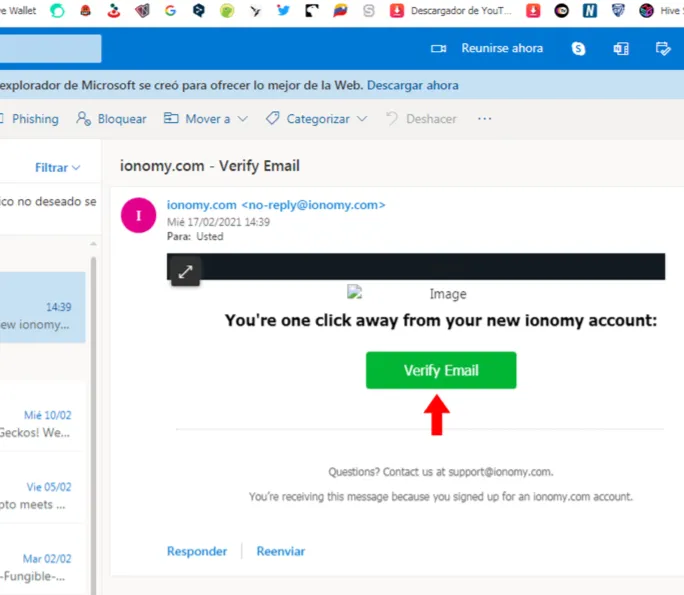
Task: Click the Reenviar link
Action: tap(281, 551)
